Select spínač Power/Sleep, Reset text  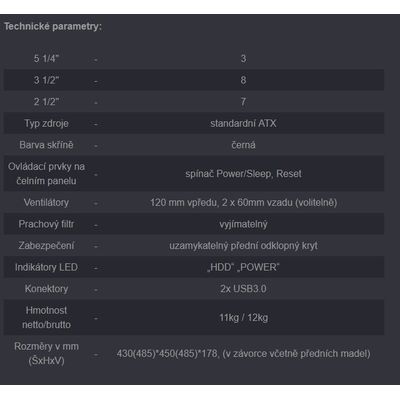click(x=243, y=174)
